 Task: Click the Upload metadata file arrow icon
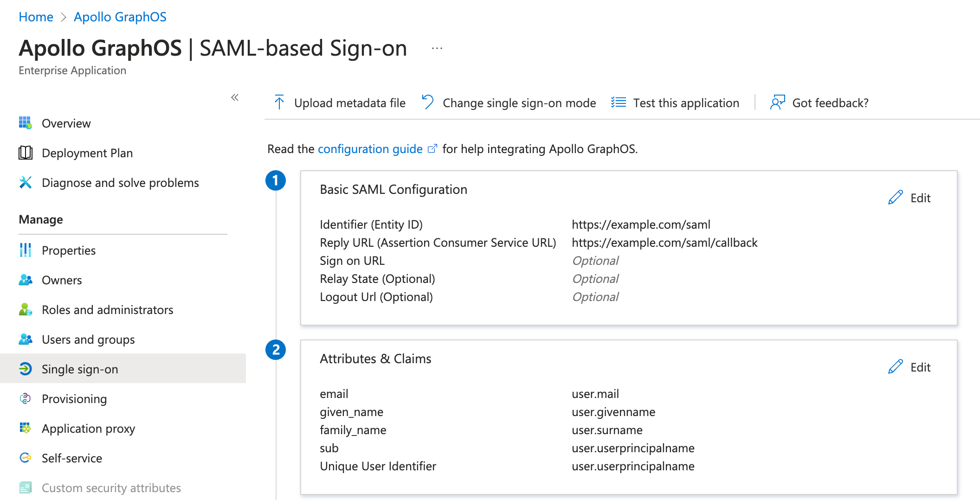coord(279,103)
